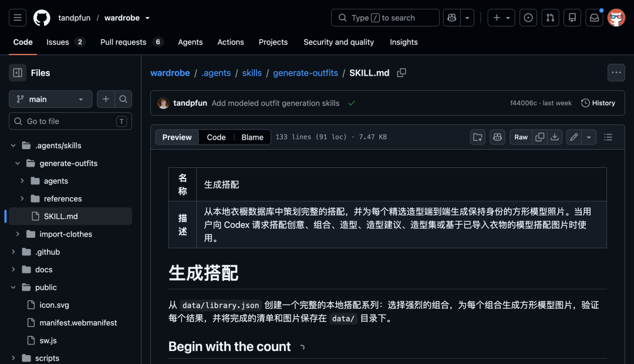Select the Blame view

point(252,137)
